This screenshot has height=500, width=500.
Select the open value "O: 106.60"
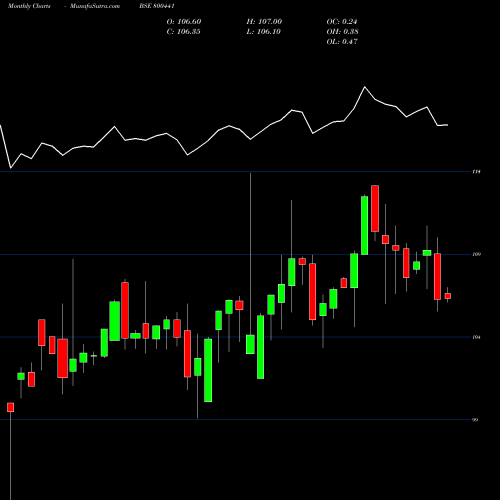tap(184, 22)
